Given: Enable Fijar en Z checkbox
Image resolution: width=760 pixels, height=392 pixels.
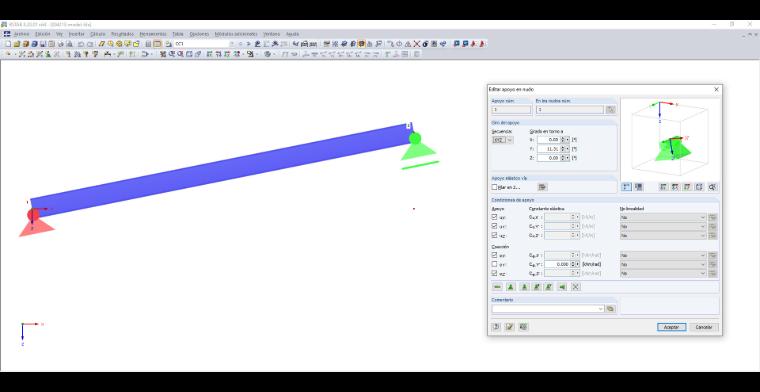Looking at the screenshot, I should point(494,187).
